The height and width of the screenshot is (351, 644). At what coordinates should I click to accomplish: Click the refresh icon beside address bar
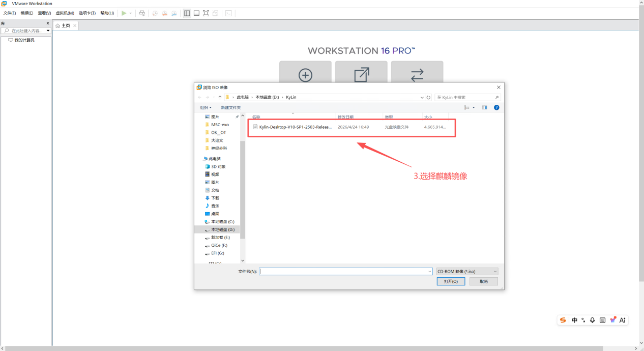pos(428,97)
